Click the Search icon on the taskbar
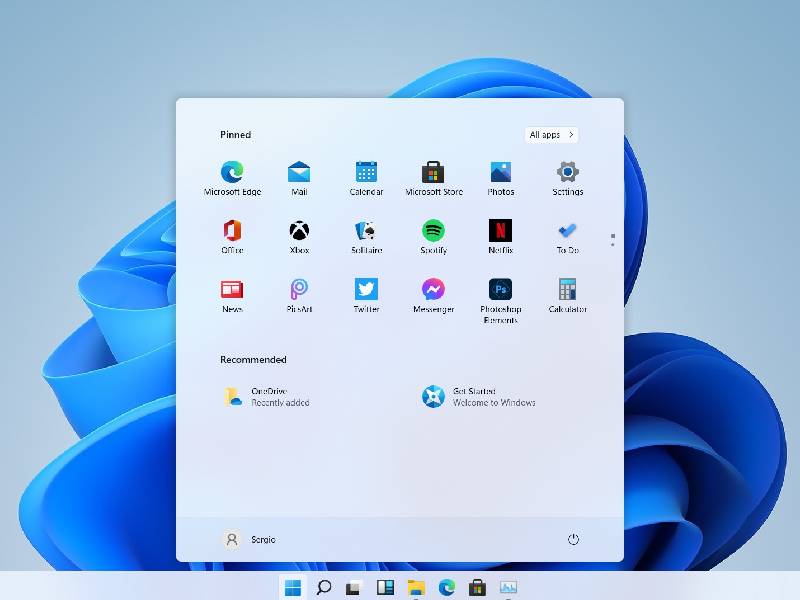Viewport: 800px width, 600px height. click(x=322, y=585)
